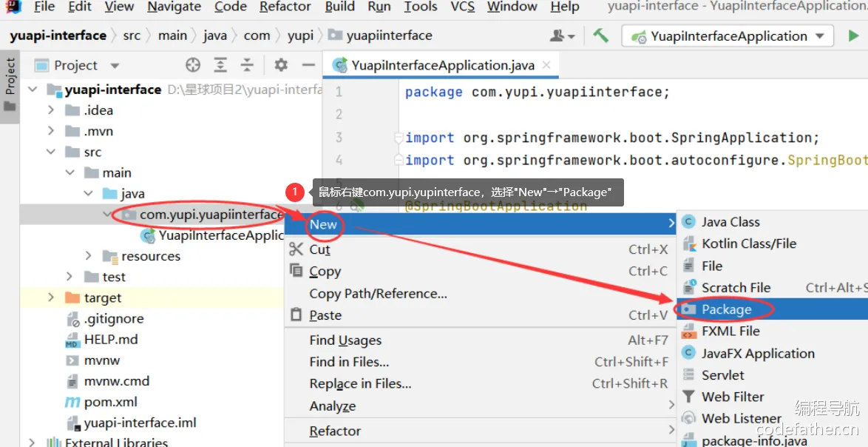Screen dimensions: 868x447
Task: Expand the target folder
Action: tap(51, 298)
